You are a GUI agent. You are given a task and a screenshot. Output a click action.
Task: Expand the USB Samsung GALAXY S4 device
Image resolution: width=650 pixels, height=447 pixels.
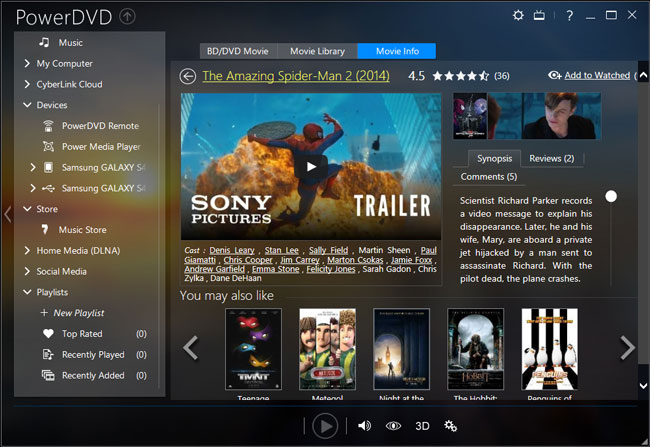tap(33, 188)
